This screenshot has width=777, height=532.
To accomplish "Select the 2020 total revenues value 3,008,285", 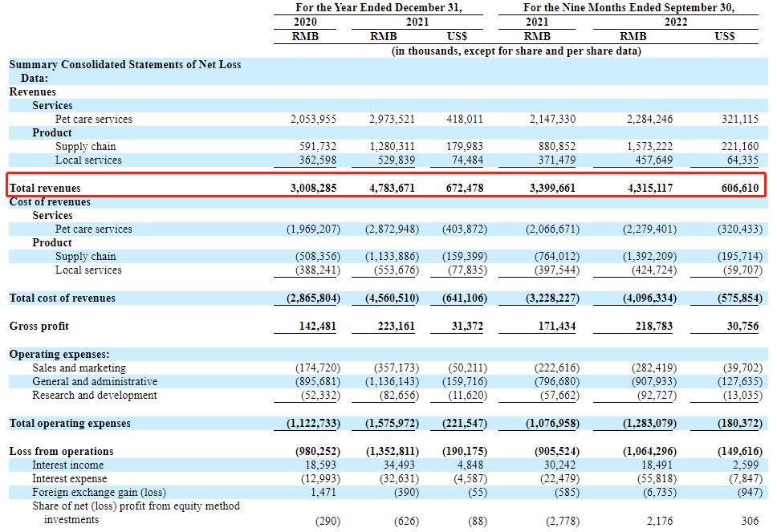I will 313,189.
